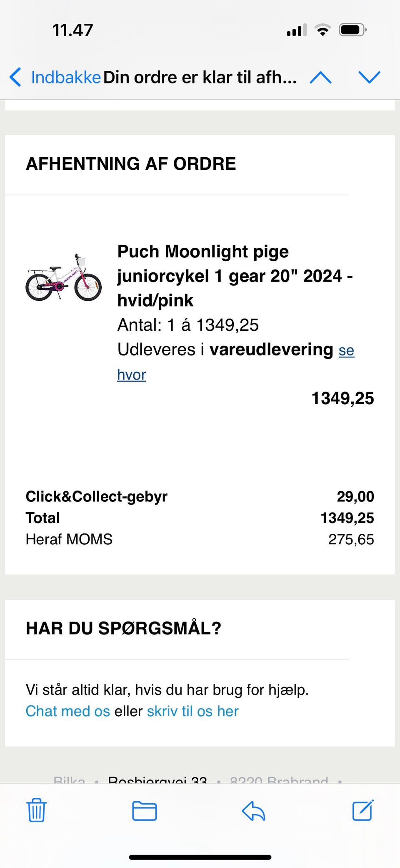The height and width of the screenshot is (868, 400).
Task: Open the "se hvor" pickup location link
Action: [346, 351]
